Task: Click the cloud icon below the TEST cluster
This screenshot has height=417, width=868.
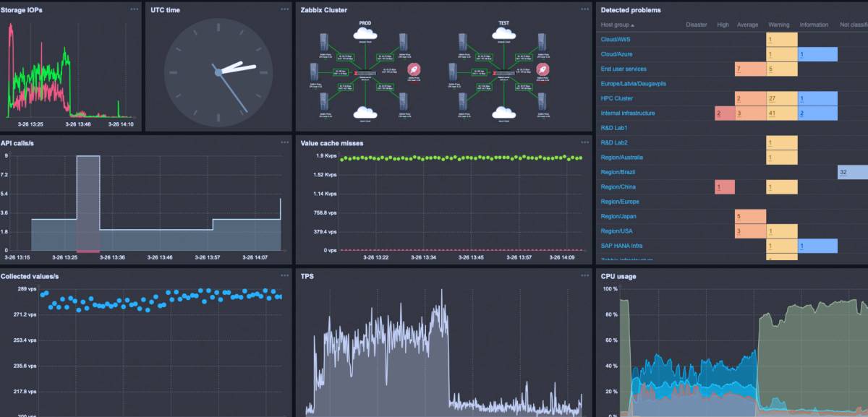Action: click(x=503, y=113)
